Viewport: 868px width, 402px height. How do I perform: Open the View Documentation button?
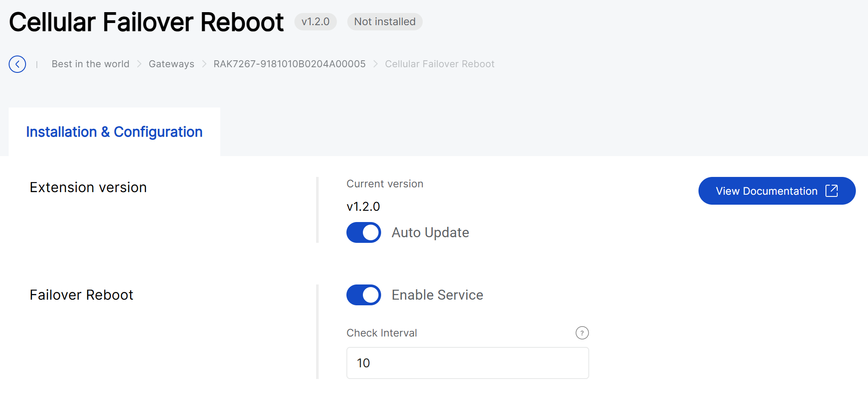tap(777, 191)
